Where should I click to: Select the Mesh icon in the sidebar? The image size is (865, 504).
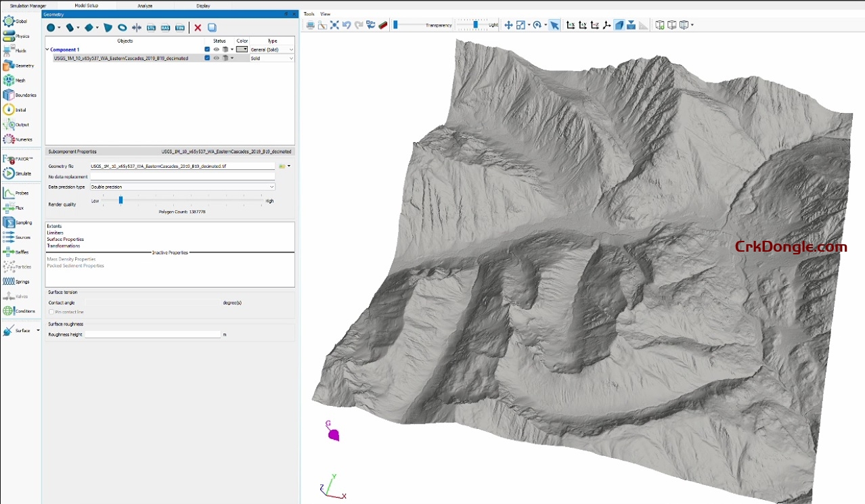[x=10, y=80]
